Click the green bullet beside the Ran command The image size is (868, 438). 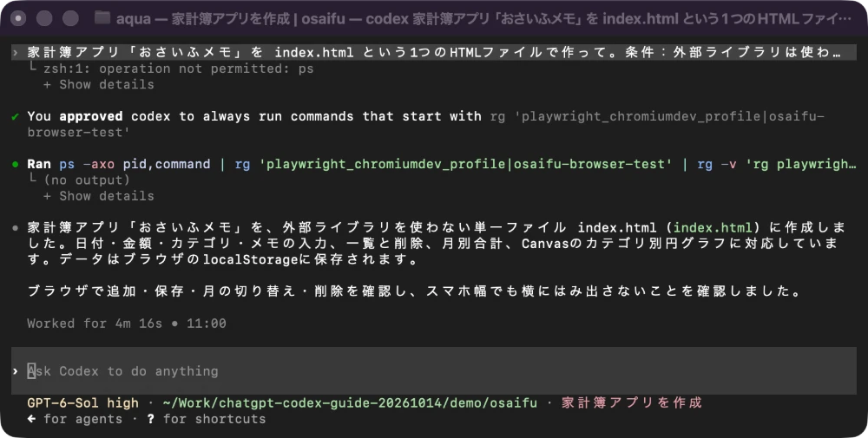[15, 164]
